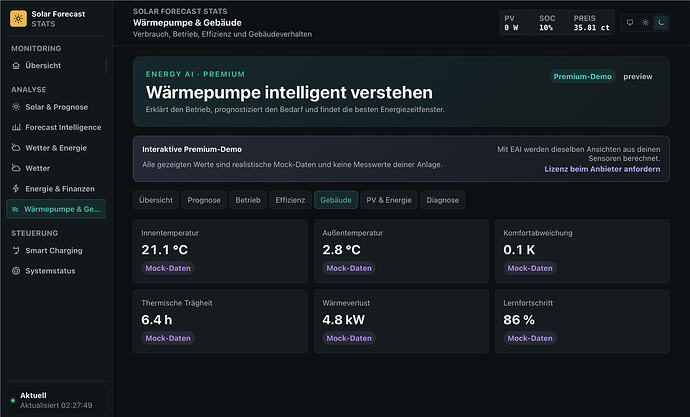
Task: Click the bar chart icon beside Forecast Intelligence
Action: click(x=16, y=127)
